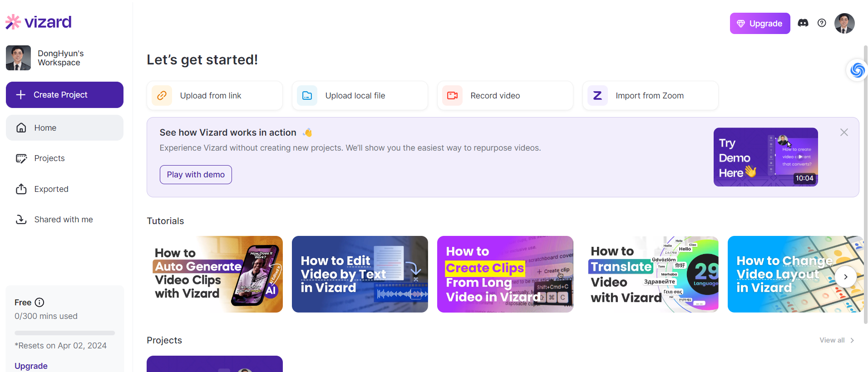The image size is (868, 372).
Task: Click Play with demo button
Action: click(x=196, y=175)
